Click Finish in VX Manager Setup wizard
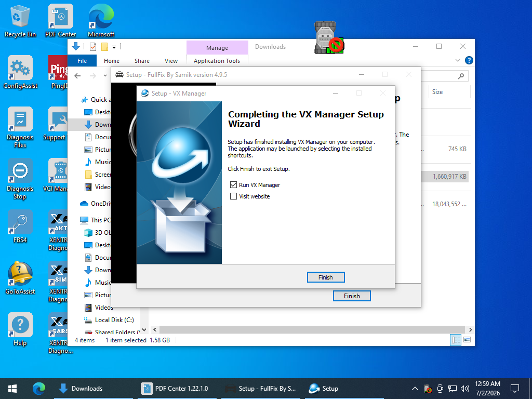The width and height of the screenshot is (532, 399). pyautogui.click(x=326, y=277)
